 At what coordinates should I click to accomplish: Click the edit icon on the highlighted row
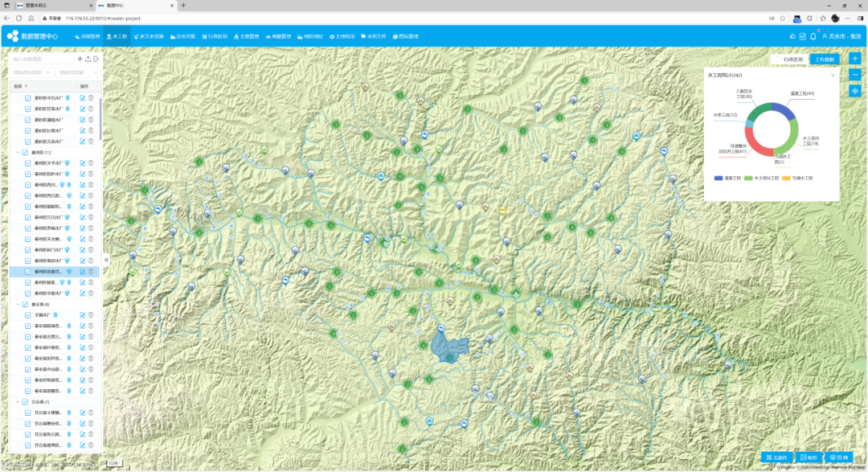point(83,272)
